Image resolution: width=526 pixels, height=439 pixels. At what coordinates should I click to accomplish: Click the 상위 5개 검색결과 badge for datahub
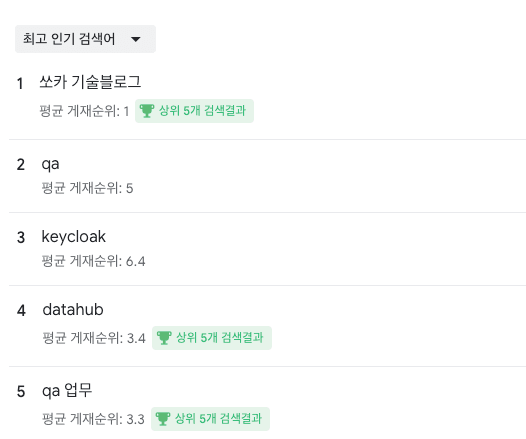click(212, 338)
